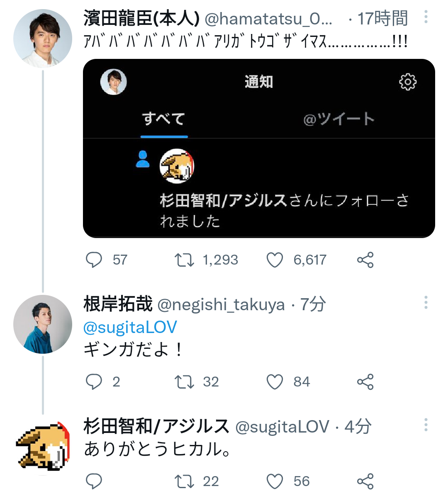This screenshot has height=496, width=448.
Task: Reply to 杉田智和's tweet
Action: click(94, 481)
